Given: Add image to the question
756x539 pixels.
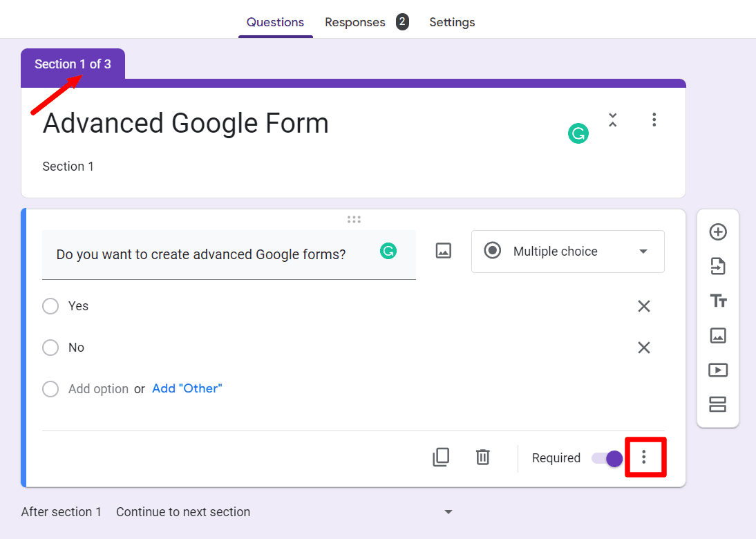Looking at the screenshot, I should [444, 251].
